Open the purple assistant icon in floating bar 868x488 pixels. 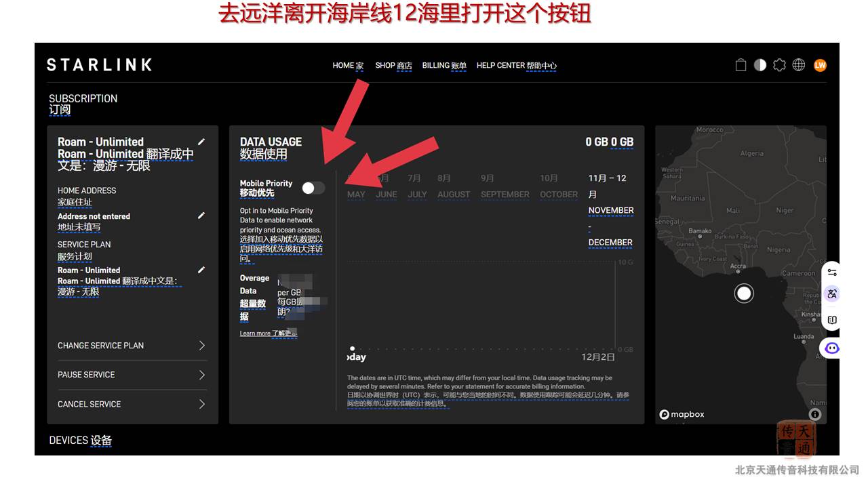click(832, 348)
